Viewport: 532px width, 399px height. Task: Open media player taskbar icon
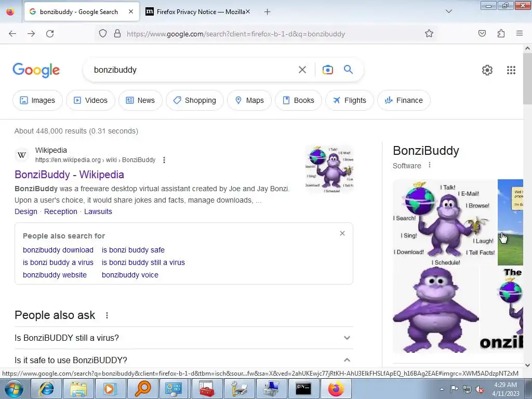coord(111,389)
